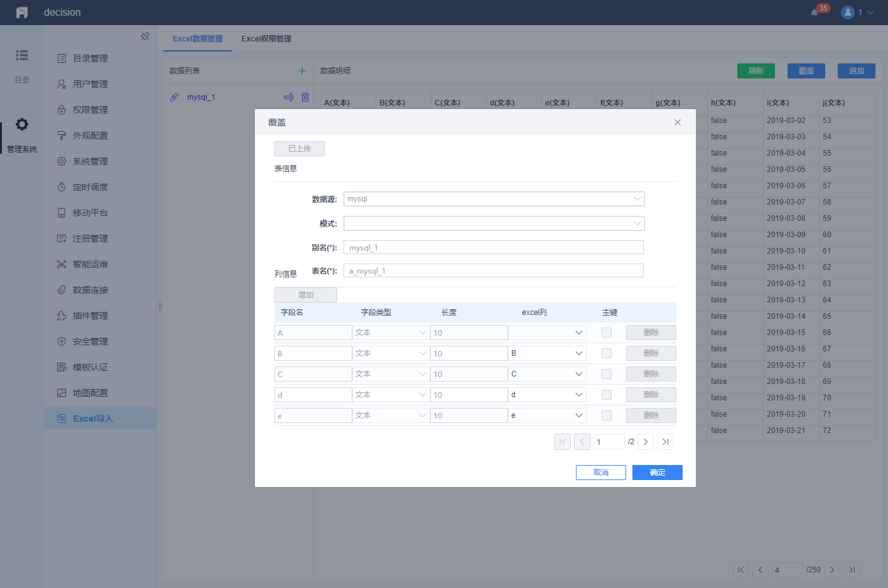The height and width of the screenshot is (588, 888).
Task: Open excel column dropdown for field d
Action: [547, 395]
